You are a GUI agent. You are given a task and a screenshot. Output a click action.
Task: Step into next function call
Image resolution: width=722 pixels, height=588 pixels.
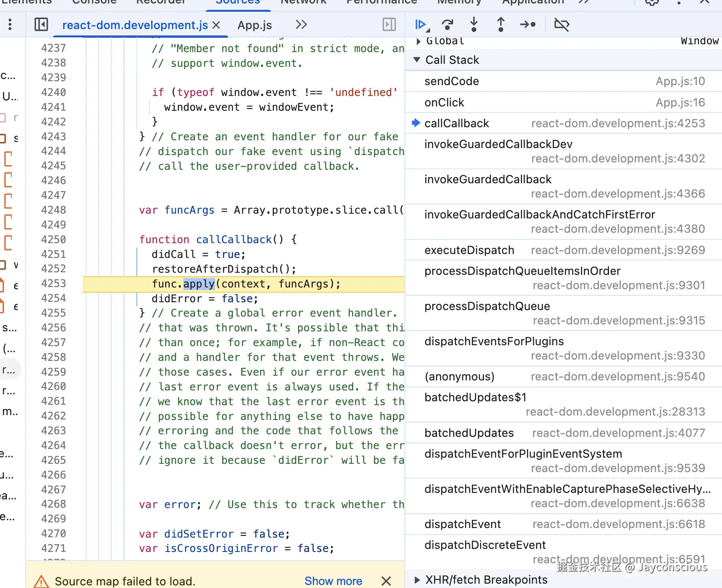coord(474,25)
